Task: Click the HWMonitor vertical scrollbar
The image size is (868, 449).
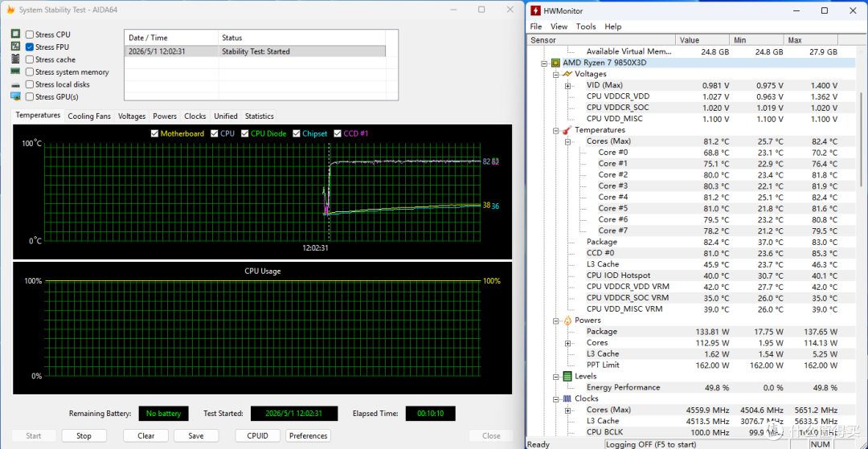Action: pyautogui.click(x=860, y=138)
